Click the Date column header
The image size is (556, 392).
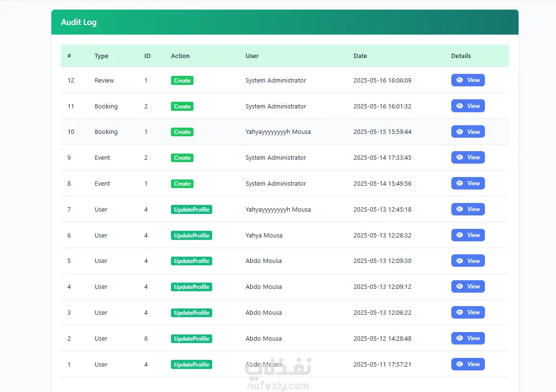pos(360,56)
